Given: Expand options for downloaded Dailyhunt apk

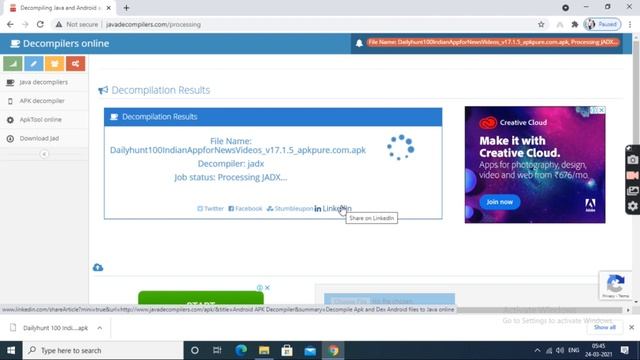Looking at the screenshot, I should pos(100,328).
